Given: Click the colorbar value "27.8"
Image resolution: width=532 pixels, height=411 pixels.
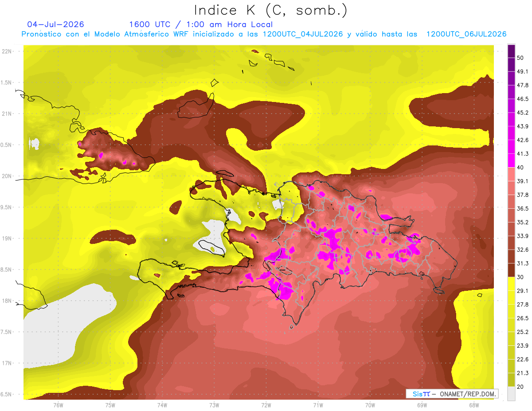Looking at the screenshot, I should (522, 305).
